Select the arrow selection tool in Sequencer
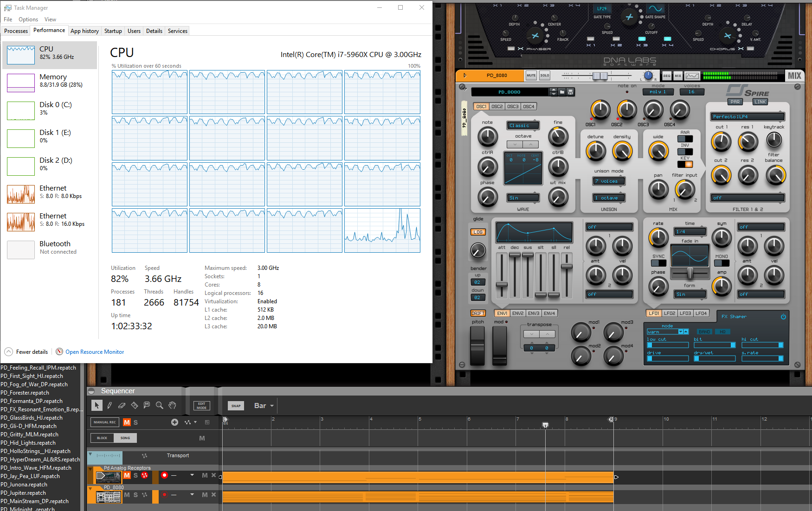Image resolution: width=812 pixels, height=511 pixels. tap(97, 405)
